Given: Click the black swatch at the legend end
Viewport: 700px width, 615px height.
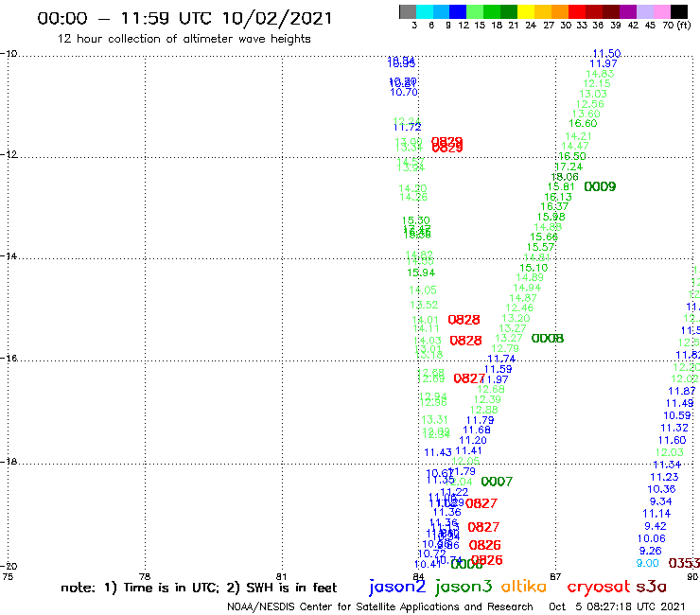Looking at the screenshot, I should point(678,11).
